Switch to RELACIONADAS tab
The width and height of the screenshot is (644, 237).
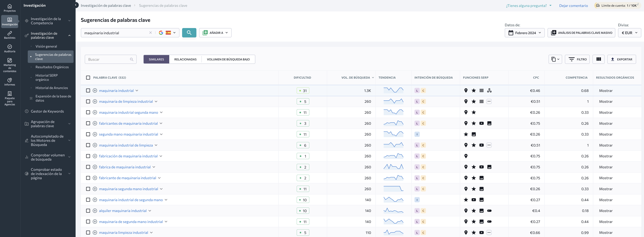click(185, 59)
